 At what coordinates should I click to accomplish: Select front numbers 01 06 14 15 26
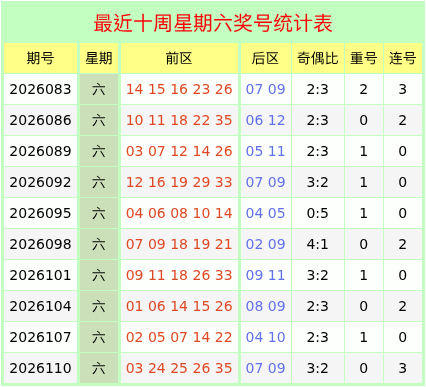179,306
